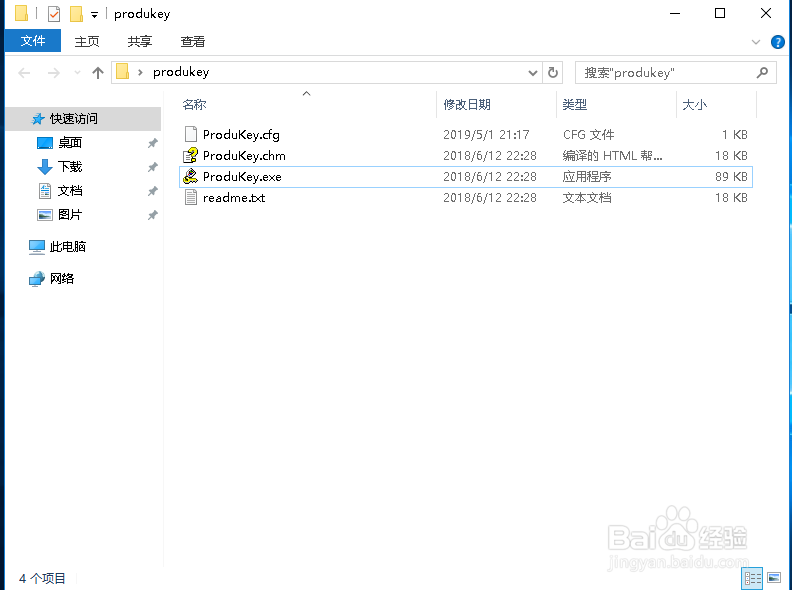The width and height of the screenshot is (792, 590).
Task: Click the search magnifier icon
Action: [763, 73]
